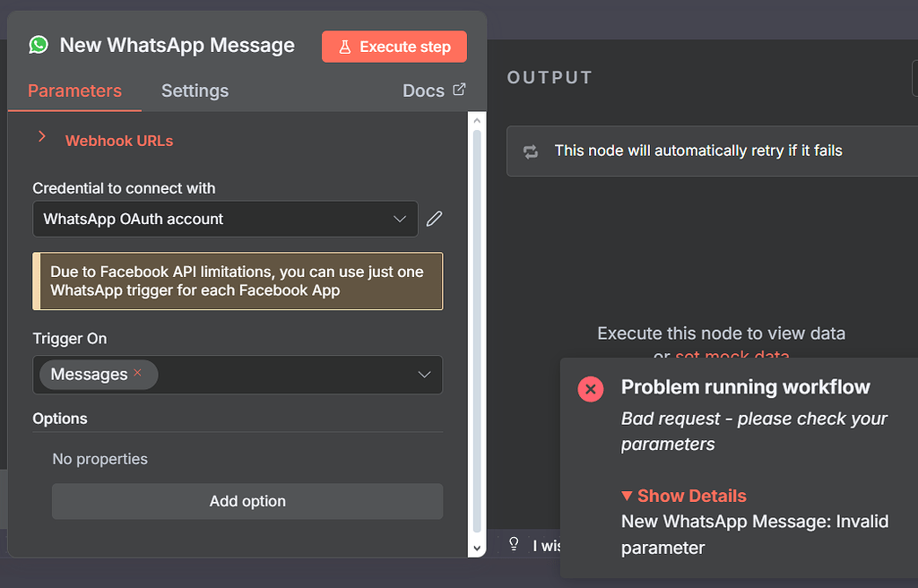
Task: Click the Add option button
Action: 247,501
